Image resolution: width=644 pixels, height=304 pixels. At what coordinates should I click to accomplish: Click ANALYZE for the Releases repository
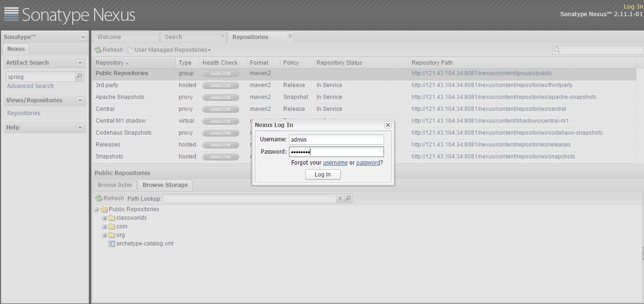(x=221, y=145)
